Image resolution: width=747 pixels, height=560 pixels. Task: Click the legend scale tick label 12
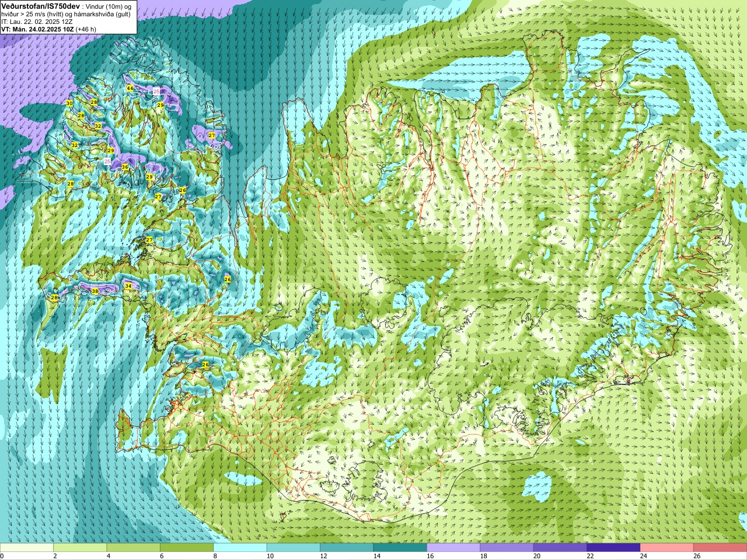[x=323, y=556]
